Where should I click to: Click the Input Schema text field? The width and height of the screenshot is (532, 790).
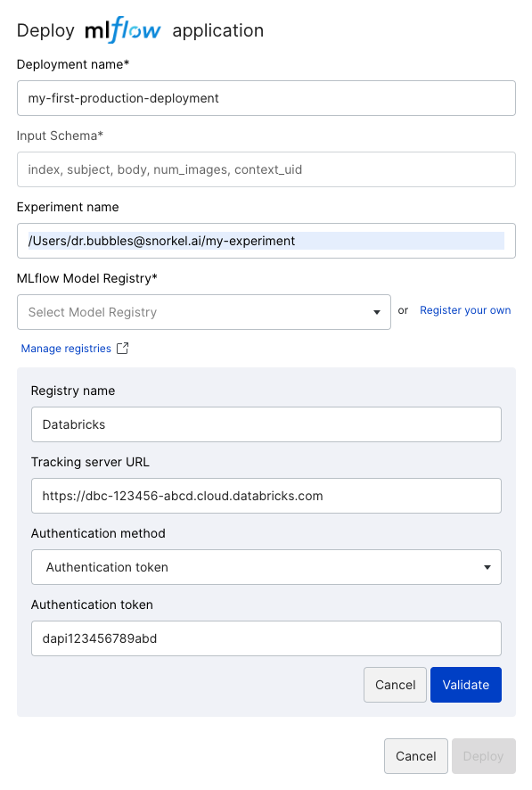point(266,169)
